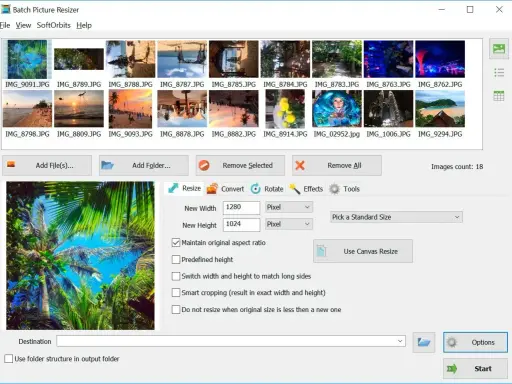Switch to details table view icon

coord(499,96)
